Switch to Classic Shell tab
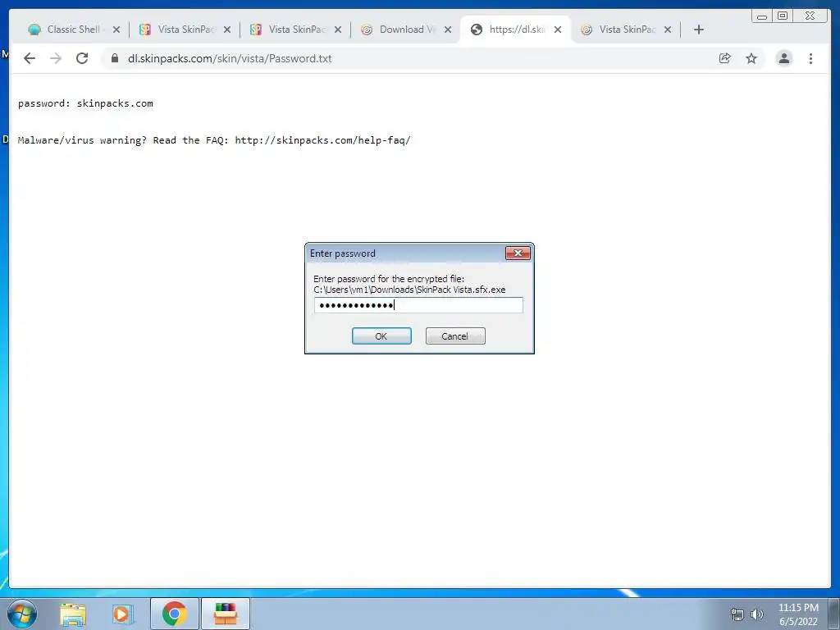This screenshot has height=630, width=840. coord(74,30)
